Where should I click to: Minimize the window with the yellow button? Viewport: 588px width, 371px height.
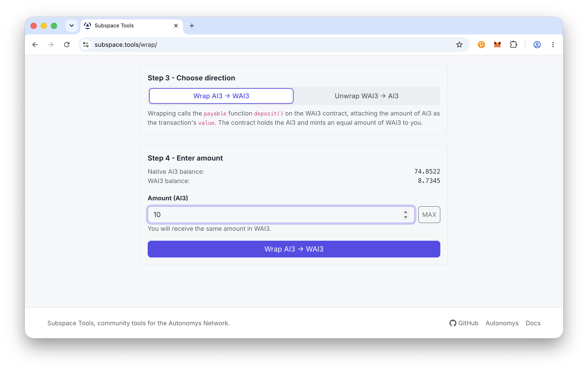(44, 26)
